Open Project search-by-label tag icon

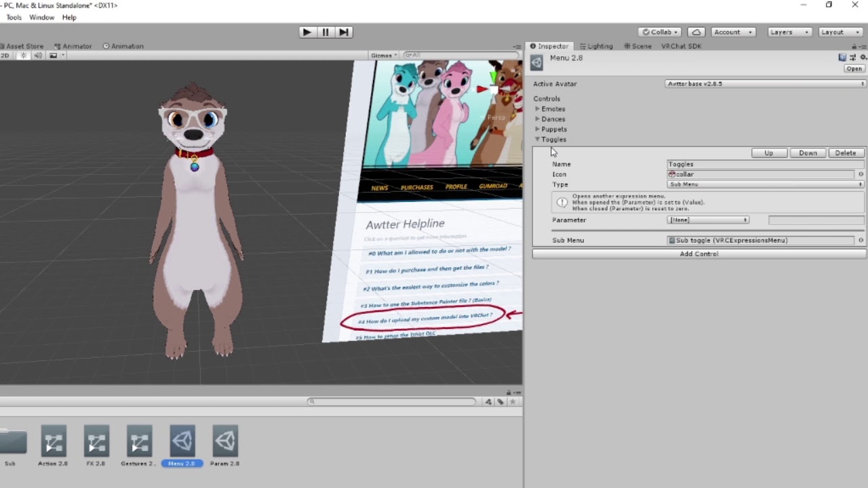tap(500, 401)
